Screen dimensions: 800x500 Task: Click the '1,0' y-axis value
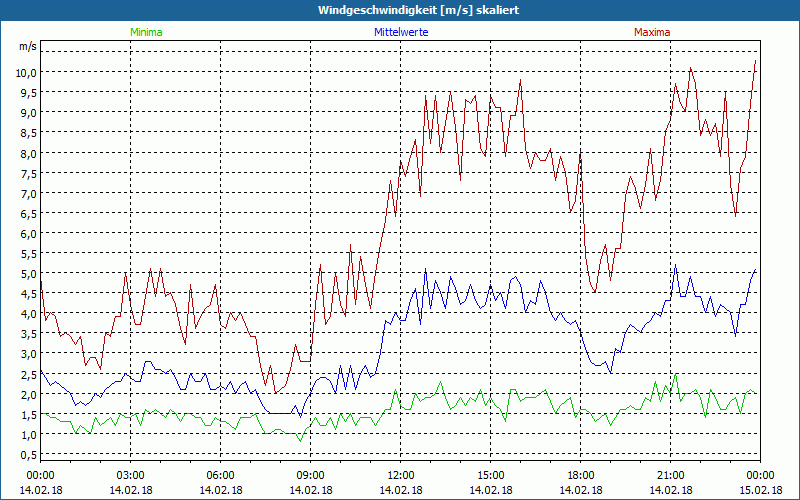pyautogui.click(x=28, y=435)
